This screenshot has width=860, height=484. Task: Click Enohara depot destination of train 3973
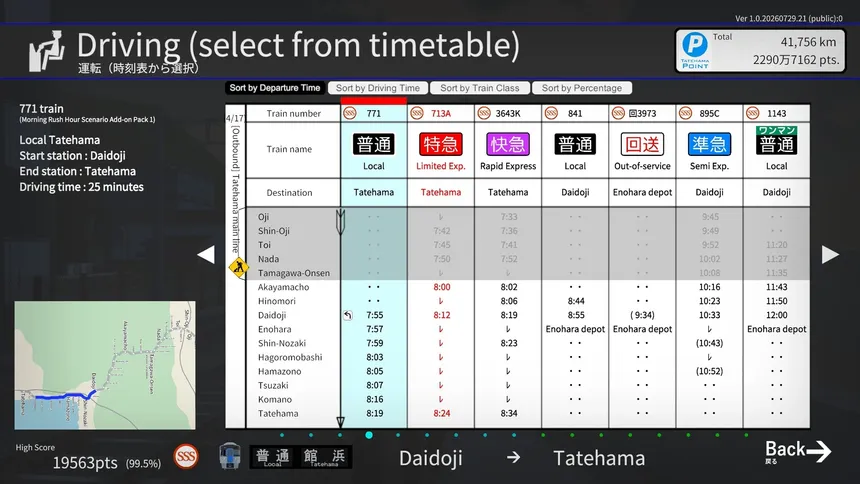[642, 192]
